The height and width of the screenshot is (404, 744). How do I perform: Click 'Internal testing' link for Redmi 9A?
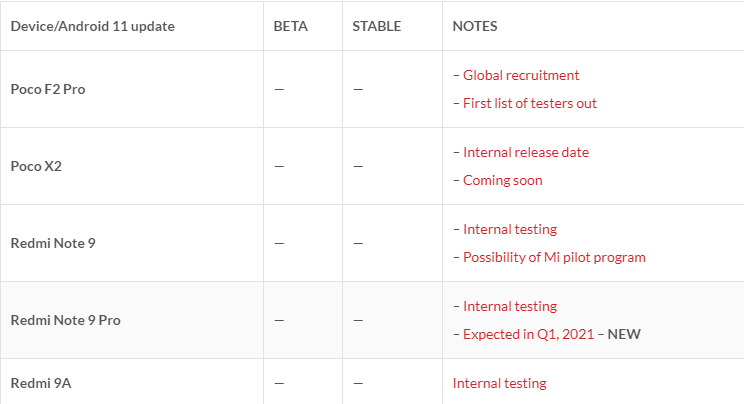499,383
